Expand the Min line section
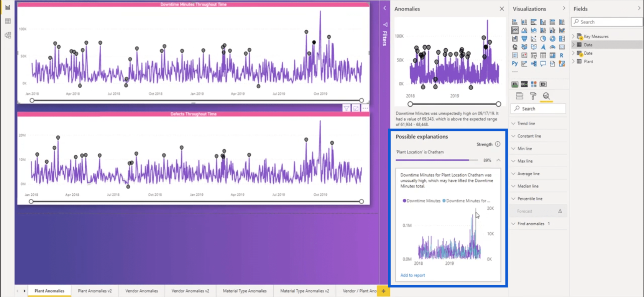 [x=539, y=148]
